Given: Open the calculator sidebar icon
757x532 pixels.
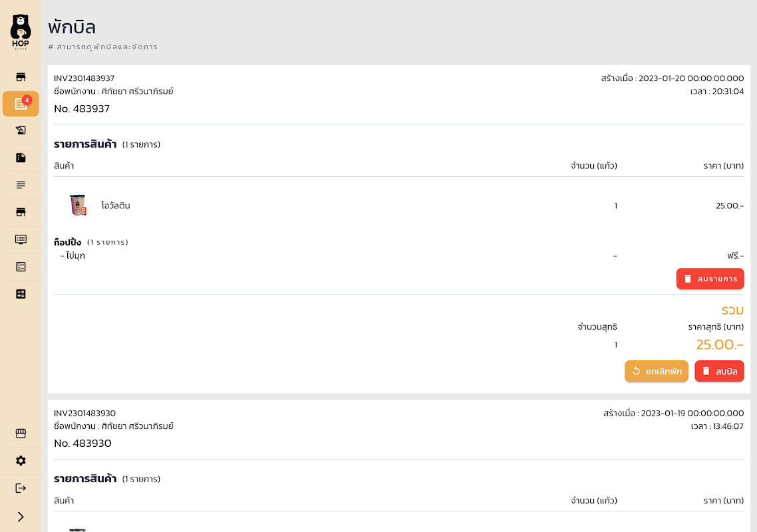Looking at the screenshot, I should point(21,294).
